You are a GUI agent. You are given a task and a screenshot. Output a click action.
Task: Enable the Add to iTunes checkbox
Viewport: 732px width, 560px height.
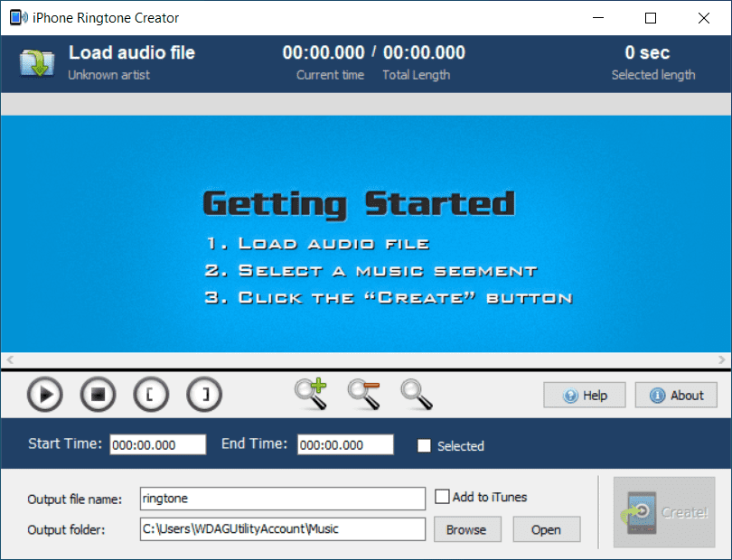coord(442,497)
